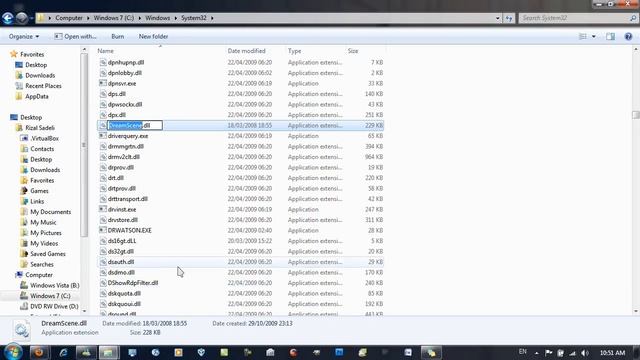The width and height of the screenshot is (640, 360).
Task: Open Downloads under Favorites
Action: tap(40, 76)
